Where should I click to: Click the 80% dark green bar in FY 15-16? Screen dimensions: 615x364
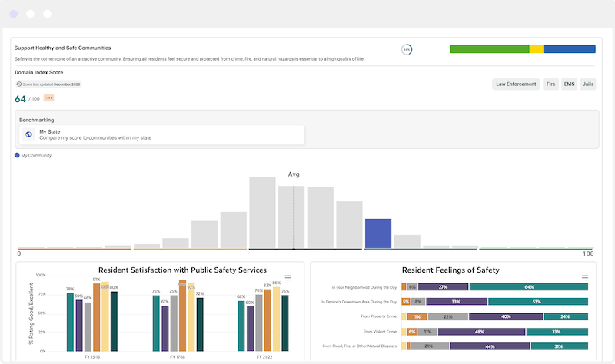(x=114, y=321)
